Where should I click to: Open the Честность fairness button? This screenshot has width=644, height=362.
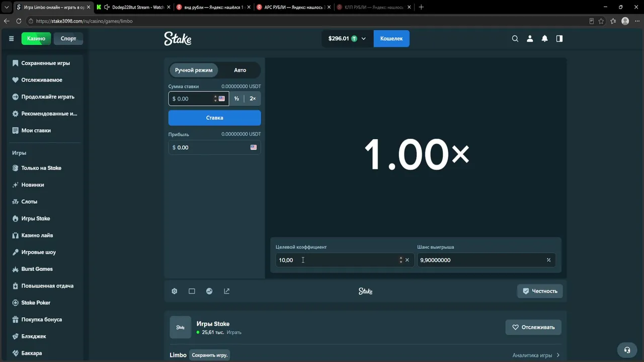(540, 291)
